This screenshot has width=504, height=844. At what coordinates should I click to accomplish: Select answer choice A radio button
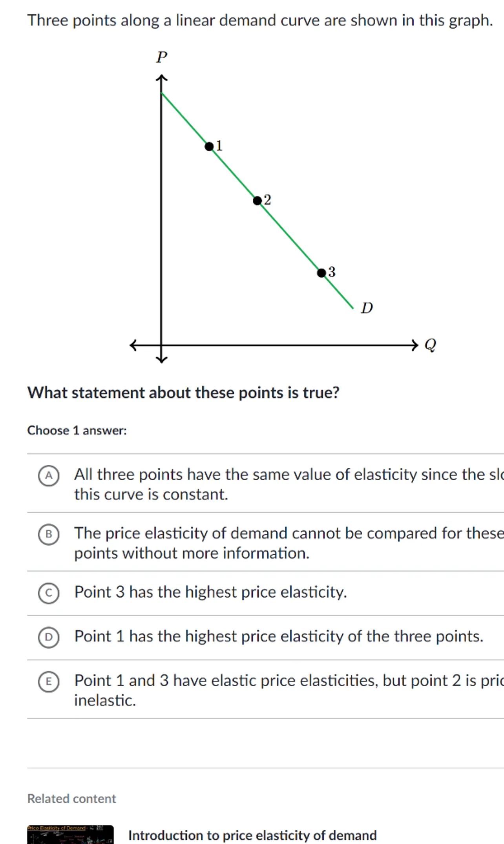coord(49,476)
